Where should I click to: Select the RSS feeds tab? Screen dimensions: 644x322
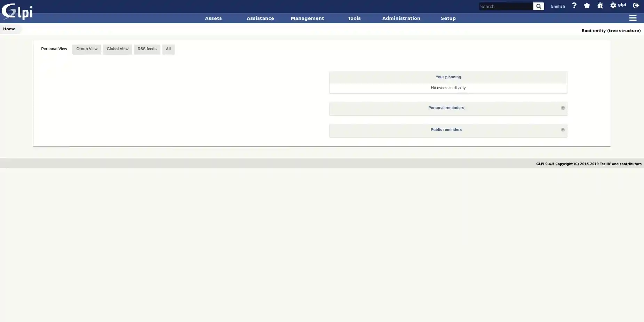pyautogui.click(x=147, y=49)
